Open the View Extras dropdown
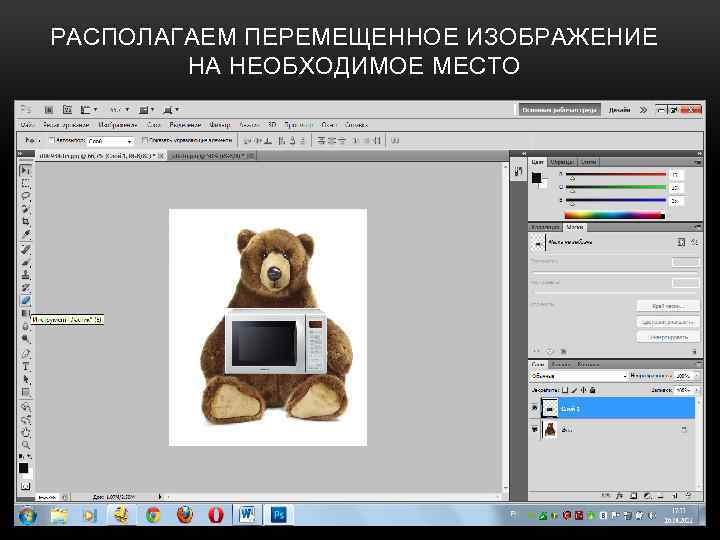The image size is (720, 540). click(89, 110)
